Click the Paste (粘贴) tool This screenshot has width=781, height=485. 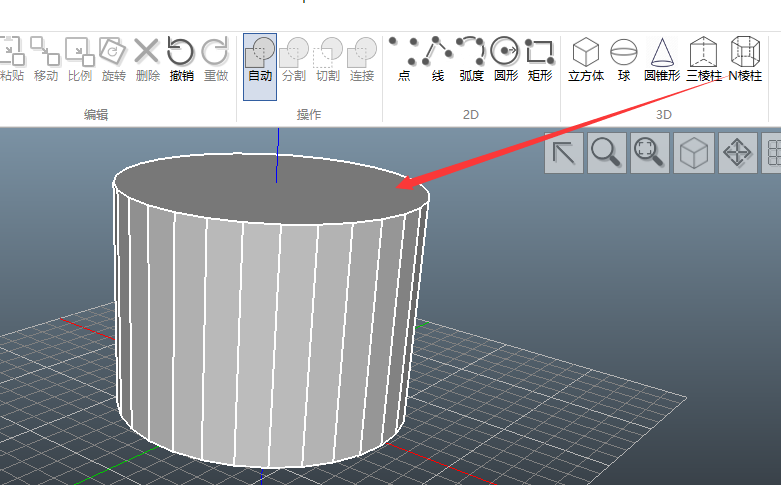point(11,59)
